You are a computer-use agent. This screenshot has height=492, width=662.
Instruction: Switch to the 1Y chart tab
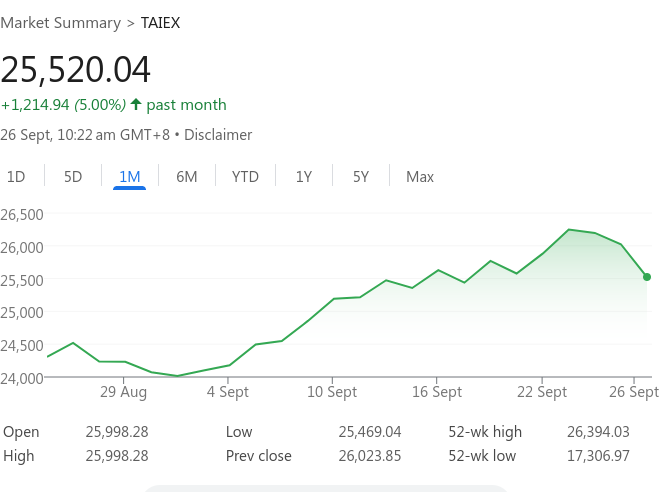(304, 177)
